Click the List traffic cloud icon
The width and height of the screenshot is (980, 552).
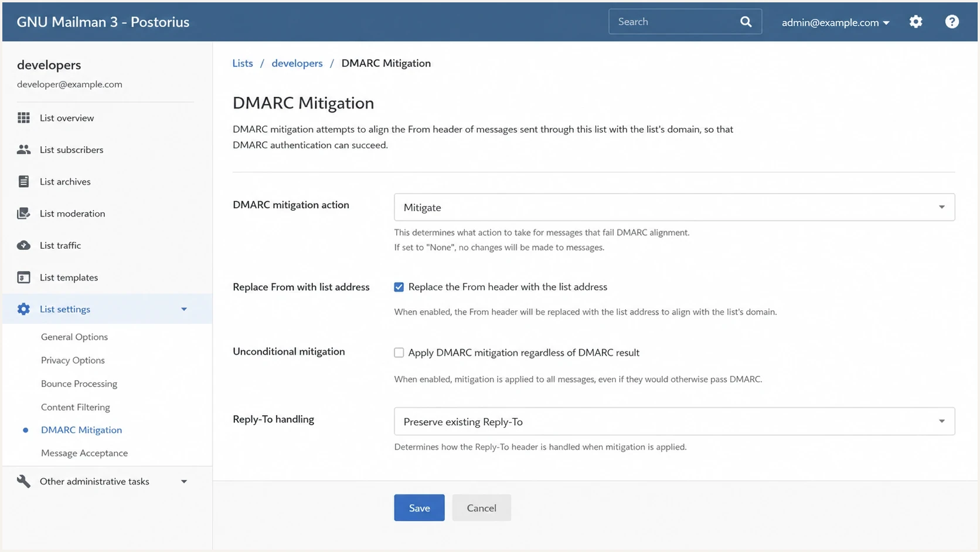(x=23, y=245)
